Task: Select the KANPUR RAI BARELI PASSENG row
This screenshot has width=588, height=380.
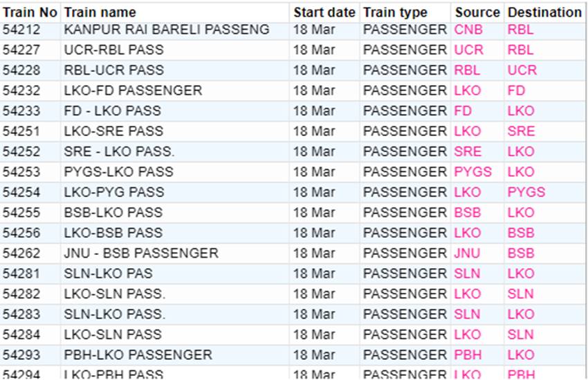Action: click(293, 30)
